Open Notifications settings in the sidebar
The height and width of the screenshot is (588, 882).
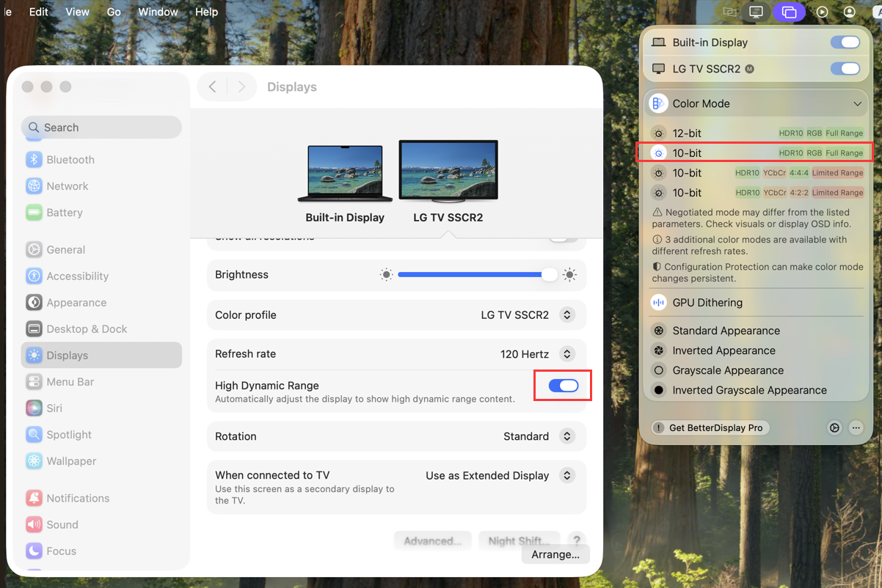(x=101, y=499)
